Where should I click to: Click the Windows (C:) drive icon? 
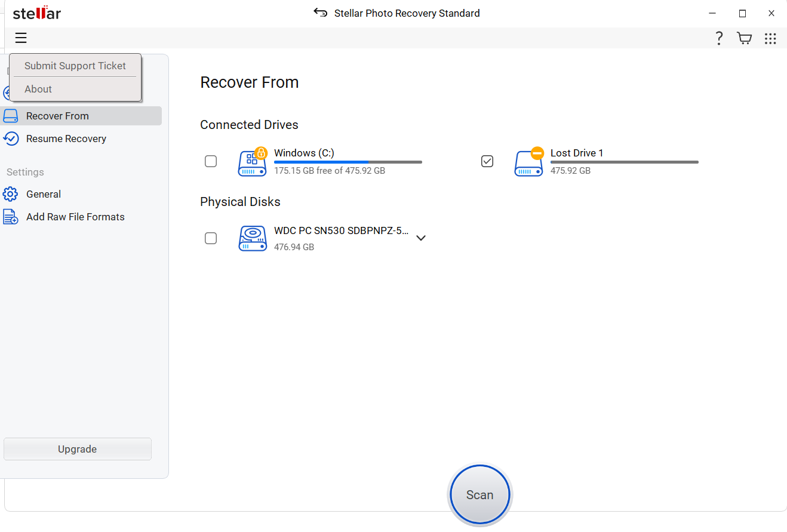point(253,162)
